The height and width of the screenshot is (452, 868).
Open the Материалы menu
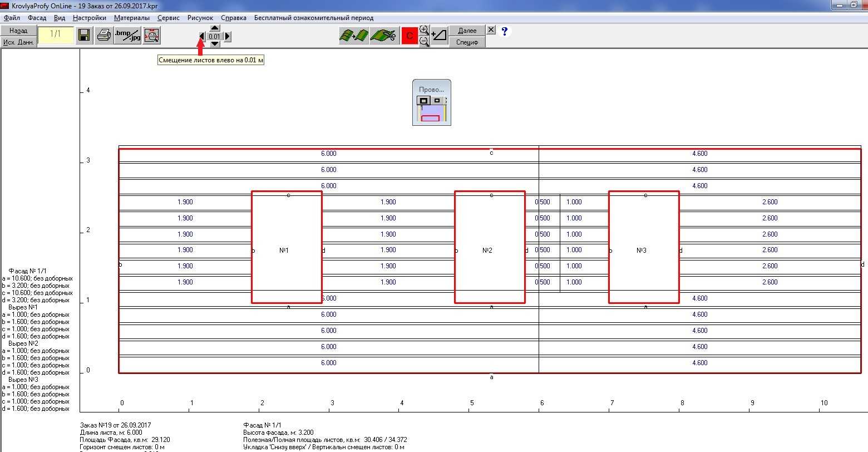click(x=132, y=18)
